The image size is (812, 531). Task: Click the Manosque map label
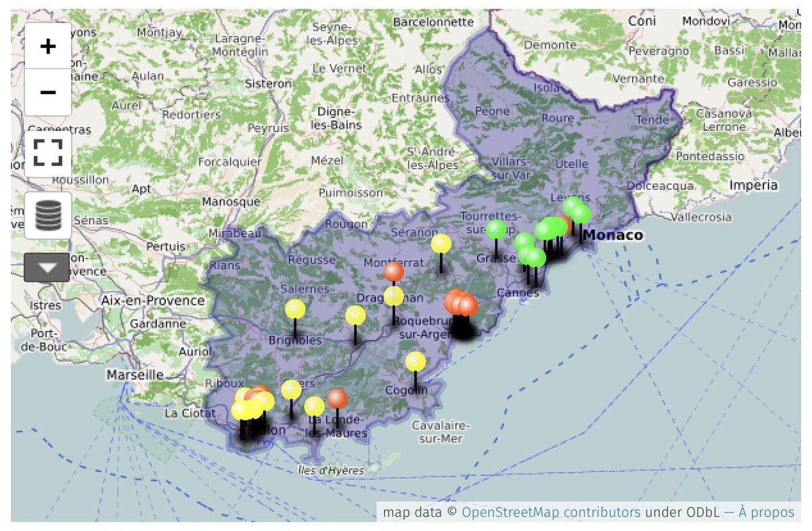[231, 202]
